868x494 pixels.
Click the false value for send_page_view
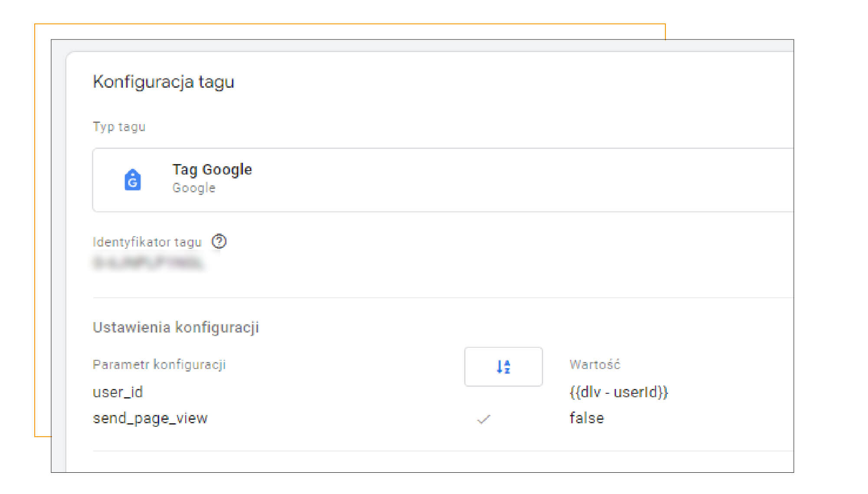pos(586,418)
